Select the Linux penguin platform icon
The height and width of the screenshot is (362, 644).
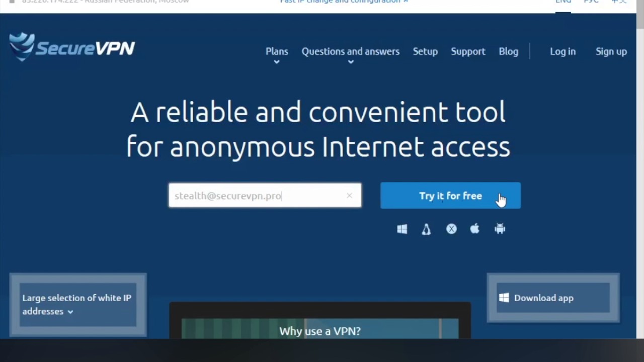pos(426,229)
